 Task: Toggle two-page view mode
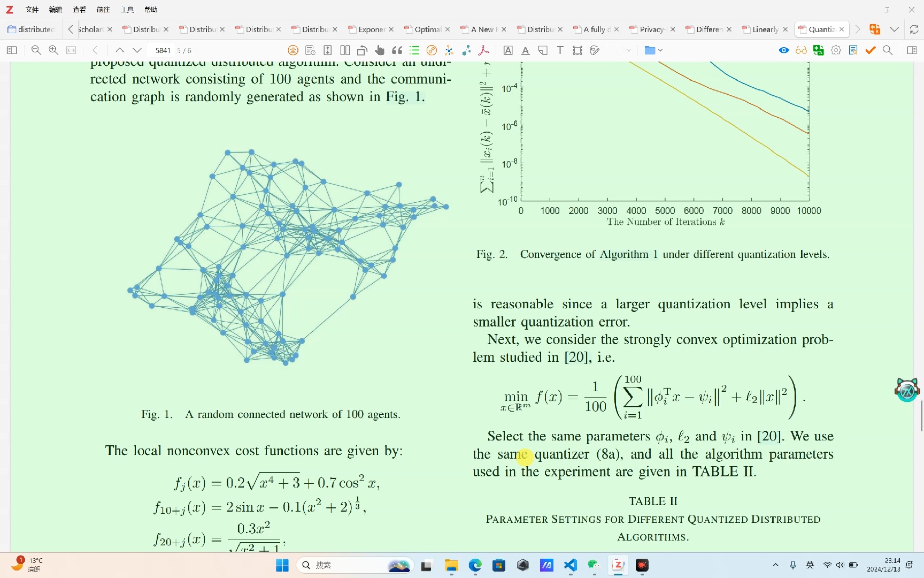pos(345,50)
